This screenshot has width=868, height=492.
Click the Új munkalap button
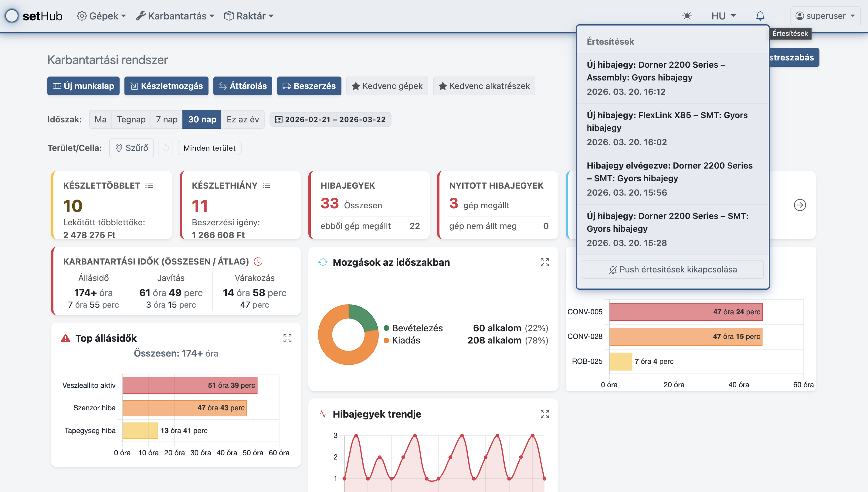[83, 86]
